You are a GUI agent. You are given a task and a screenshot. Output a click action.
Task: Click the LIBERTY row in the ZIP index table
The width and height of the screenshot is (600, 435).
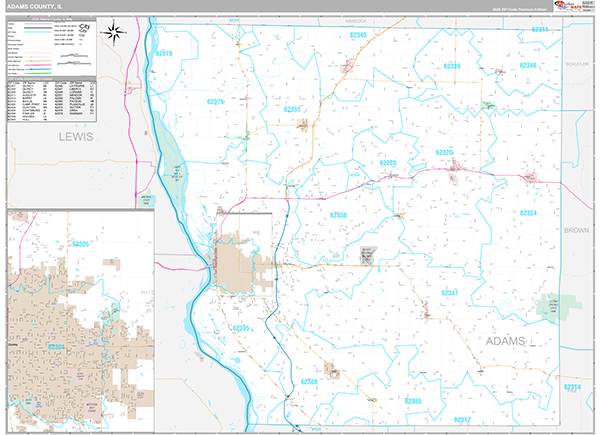[74, 89]
